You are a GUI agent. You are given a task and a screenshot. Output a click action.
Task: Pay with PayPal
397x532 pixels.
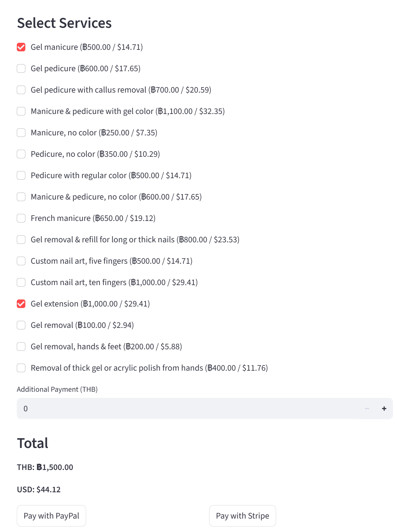coord(51,516)
